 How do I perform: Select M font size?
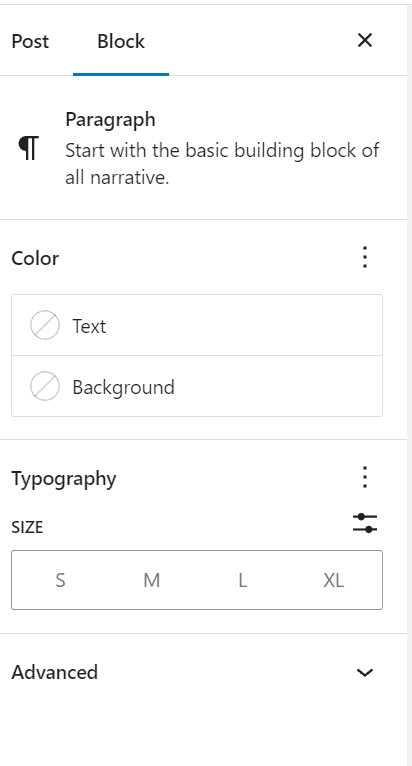pos(152,580)
